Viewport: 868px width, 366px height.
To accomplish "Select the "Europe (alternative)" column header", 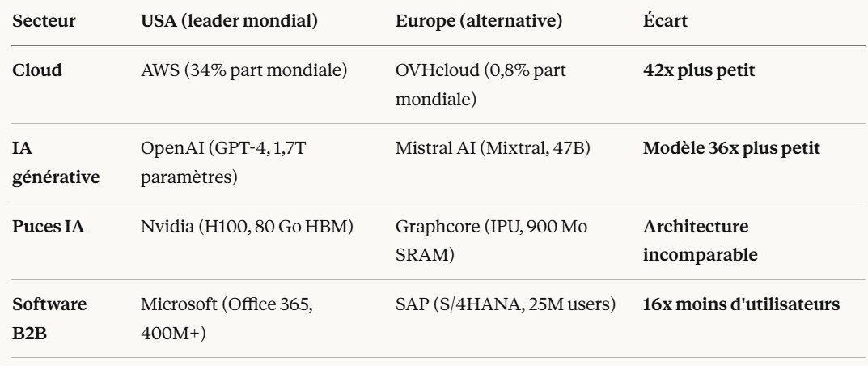I will coord(479,22).
